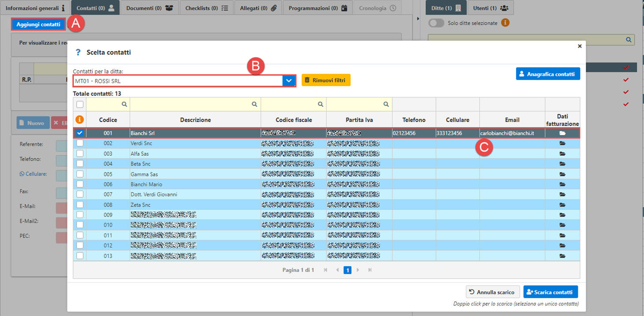Click Annulla scarico button
This screenshot has width=644, height=316.
(x=493, y=292)
